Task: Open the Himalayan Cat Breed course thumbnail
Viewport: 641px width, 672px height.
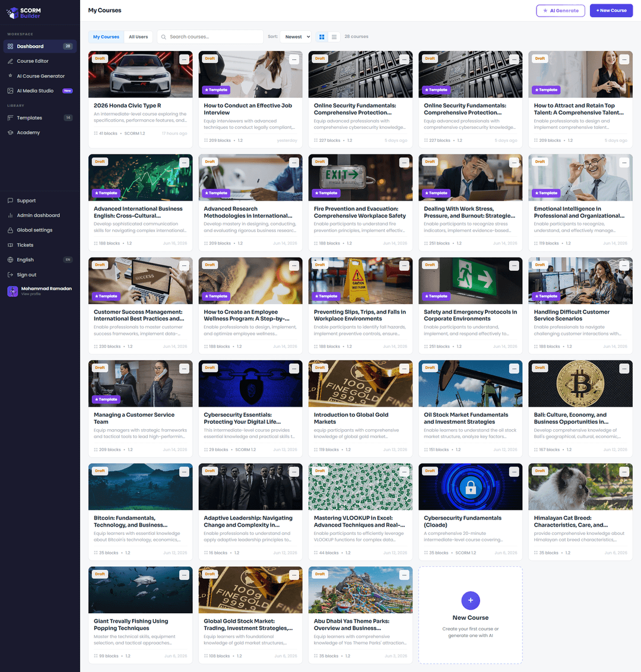Action: click(580, 487)
